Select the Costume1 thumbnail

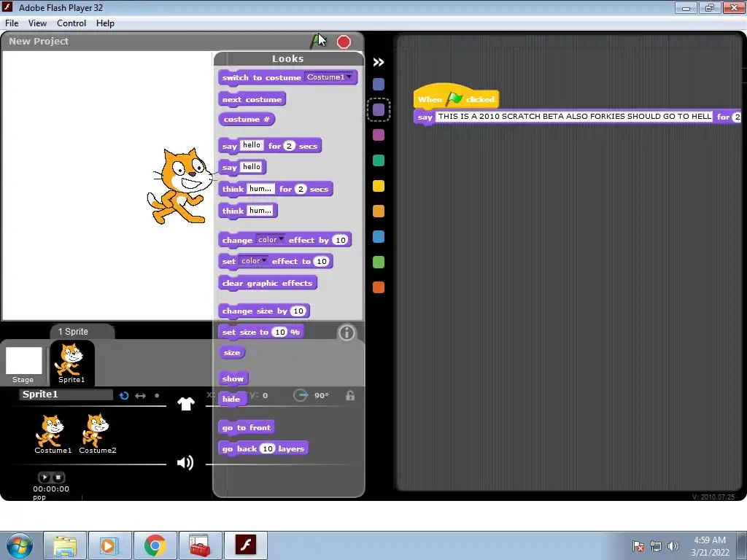tap(53, 434)
